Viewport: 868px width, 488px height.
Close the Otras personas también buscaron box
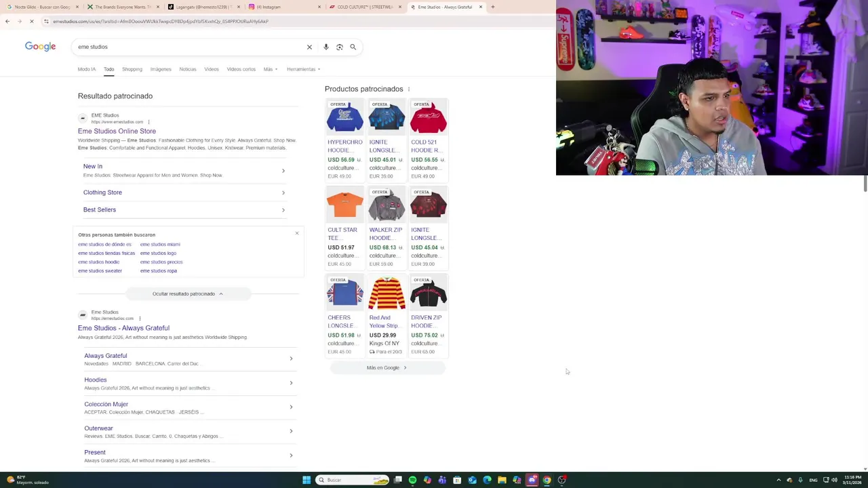296,233
